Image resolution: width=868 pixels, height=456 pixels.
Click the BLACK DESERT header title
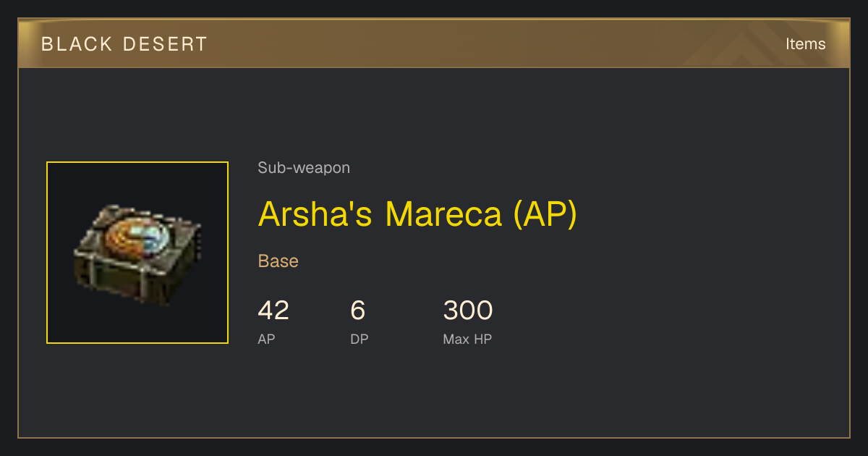tap(124, 44)
